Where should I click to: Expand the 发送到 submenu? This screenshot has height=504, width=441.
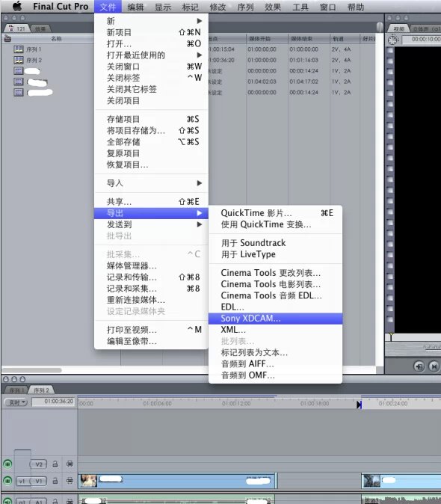coord(151,224)
